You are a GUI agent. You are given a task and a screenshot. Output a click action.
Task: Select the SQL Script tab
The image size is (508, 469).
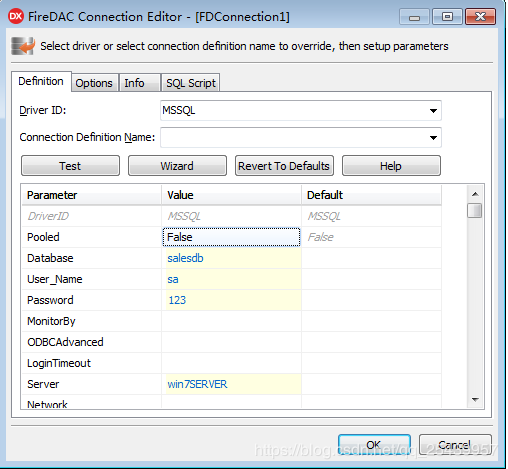click(191, 83)
